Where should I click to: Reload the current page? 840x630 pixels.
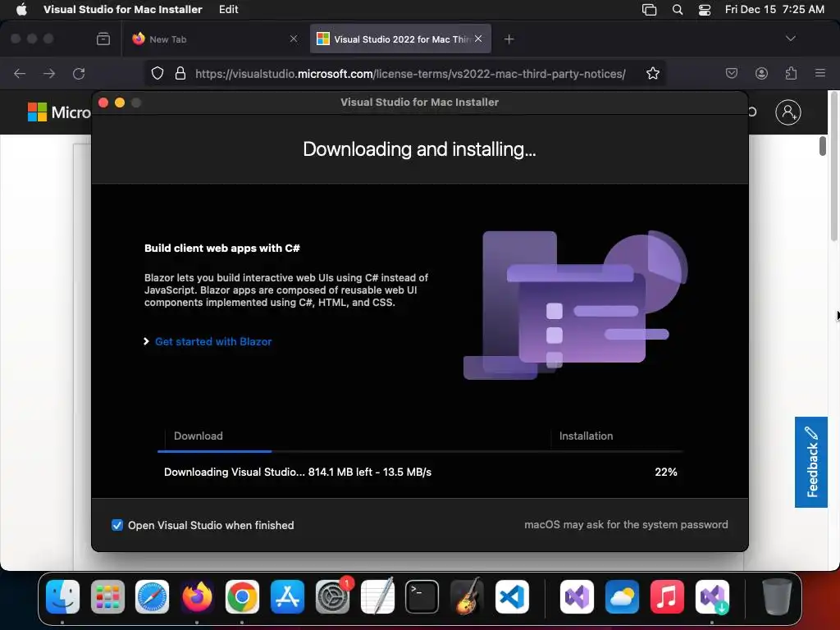tap(79, 73)
